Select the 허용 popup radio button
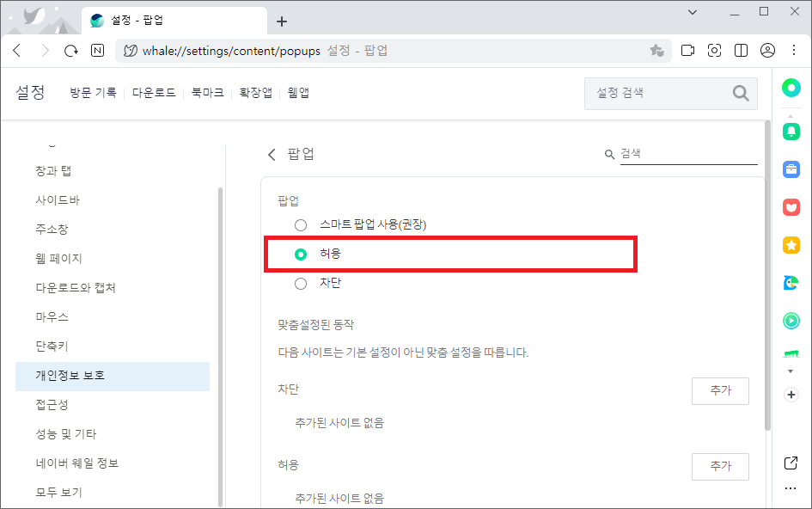Image resolution: width=812 pixels, height=509 pixels. pyautogui.click(x=301, y=254)
